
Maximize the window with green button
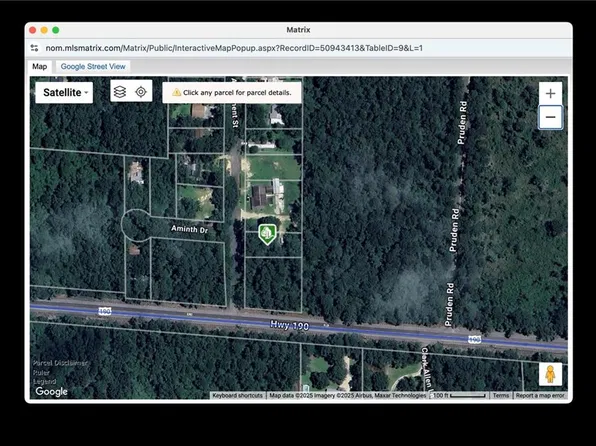[55, 30]
